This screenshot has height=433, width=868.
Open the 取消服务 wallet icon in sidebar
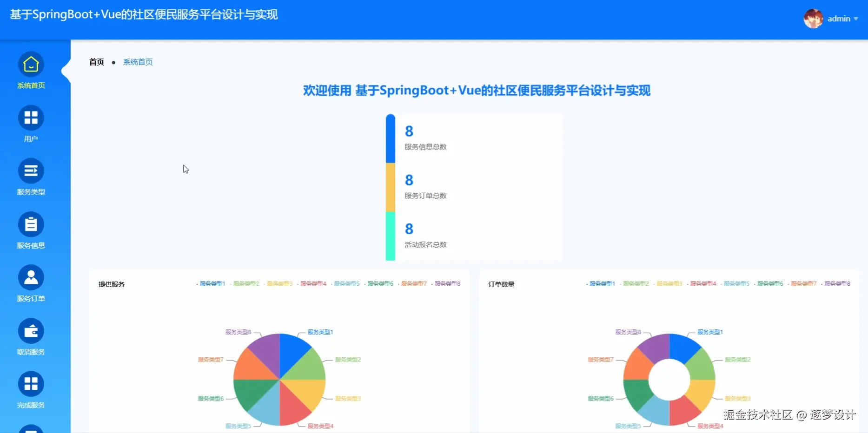coord(31,331)
